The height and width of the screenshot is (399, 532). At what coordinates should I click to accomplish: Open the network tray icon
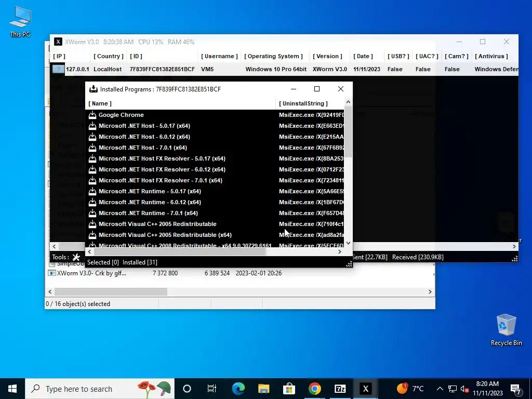453,389
